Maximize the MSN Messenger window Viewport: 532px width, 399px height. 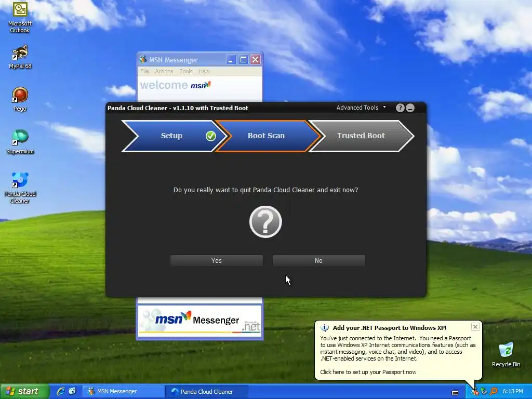point(243,60)
